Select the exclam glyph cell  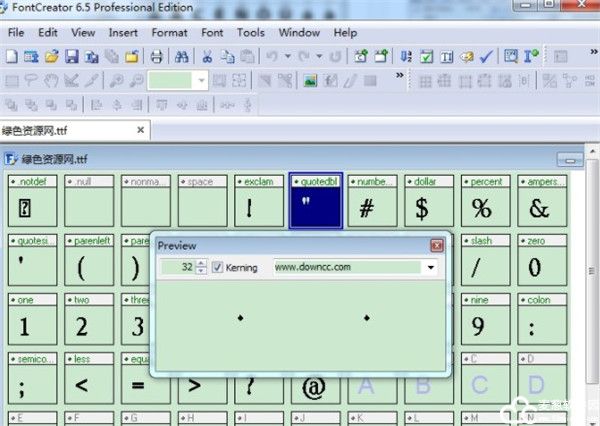[259, 201]
